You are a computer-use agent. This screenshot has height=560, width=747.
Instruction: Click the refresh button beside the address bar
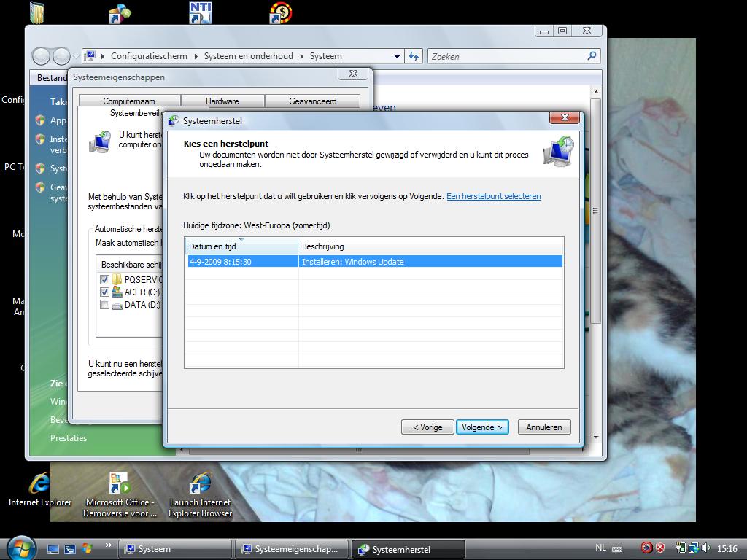click(413, 56)
